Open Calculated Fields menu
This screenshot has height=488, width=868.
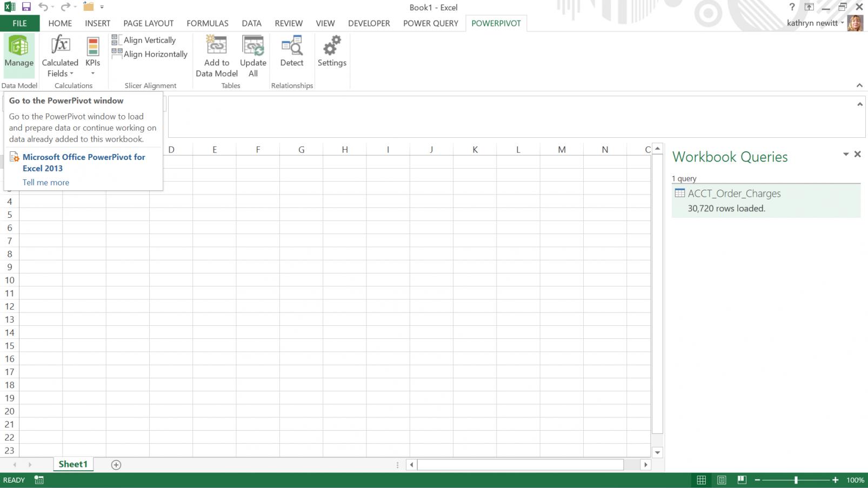tap(60, 57)
